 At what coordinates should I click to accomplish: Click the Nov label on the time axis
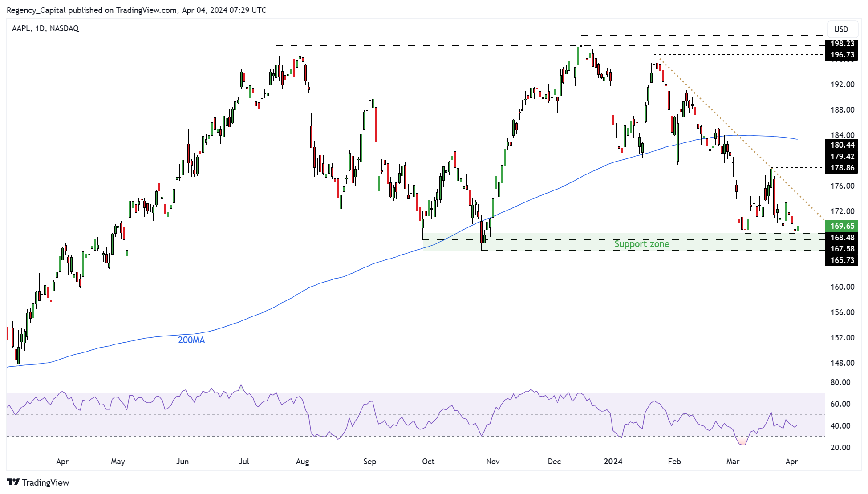[493, 462]
